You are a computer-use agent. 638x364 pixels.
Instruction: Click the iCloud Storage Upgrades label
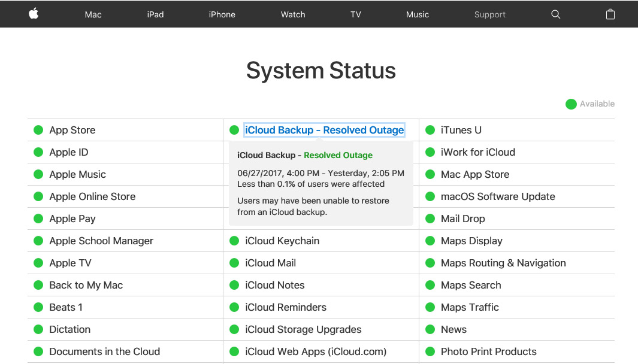(303, 329)
